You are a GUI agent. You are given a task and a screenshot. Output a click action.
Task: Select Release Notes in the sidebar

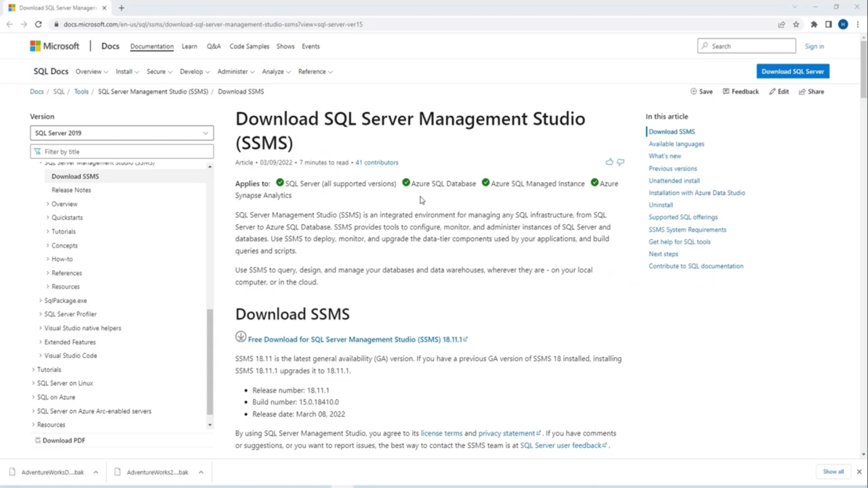(71, 190)
